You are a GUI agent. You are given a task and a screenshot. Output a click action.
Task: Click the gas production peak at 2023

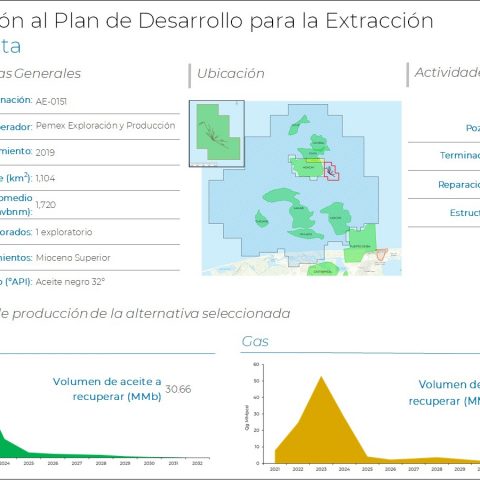pyautogui.click(x=321, y=377)
